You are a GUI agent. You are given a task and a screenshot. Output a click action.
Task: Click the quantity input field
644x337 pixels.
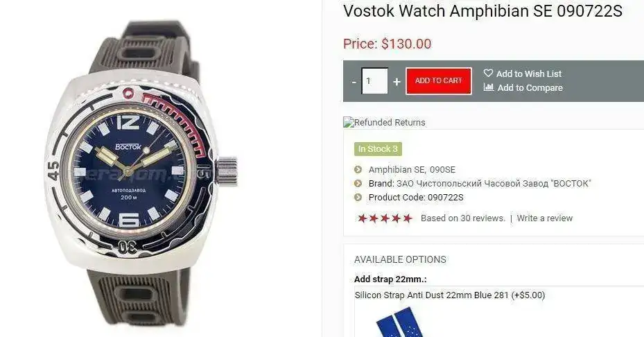point(374,81)
